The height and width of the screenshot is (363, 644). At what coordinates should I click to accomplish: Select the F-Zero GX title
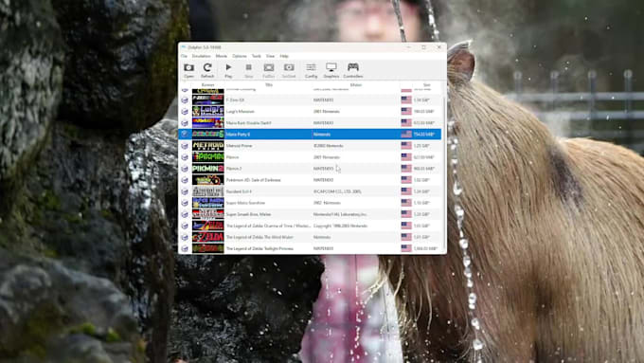235,100
